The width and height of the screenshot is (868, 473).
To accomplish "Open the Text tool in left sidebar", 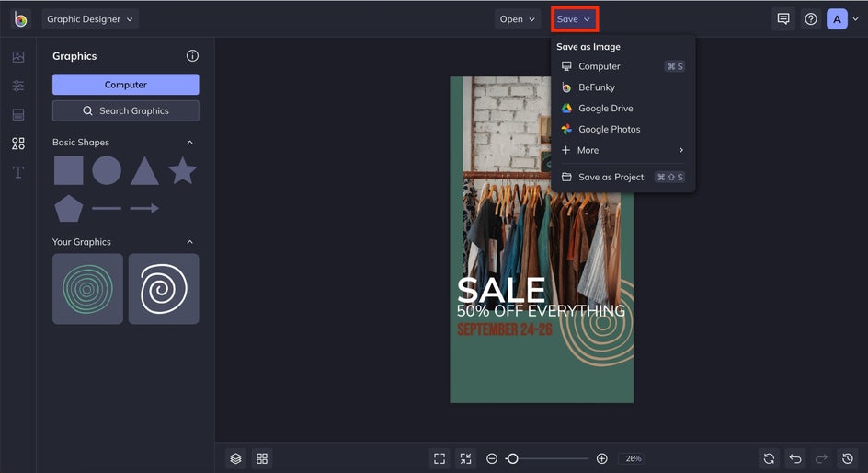I will click(x=17, y=172).
